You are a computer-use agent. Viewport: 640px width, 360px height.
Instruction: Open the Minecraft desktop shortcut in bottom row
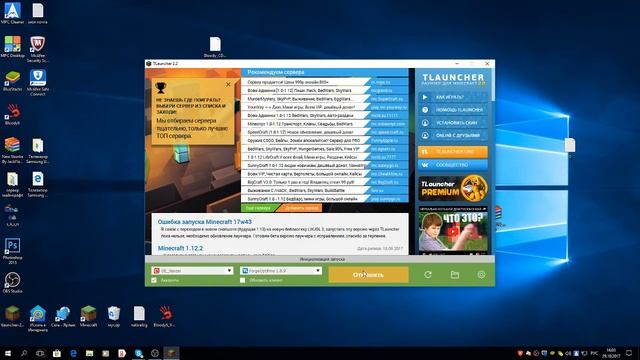88,316
